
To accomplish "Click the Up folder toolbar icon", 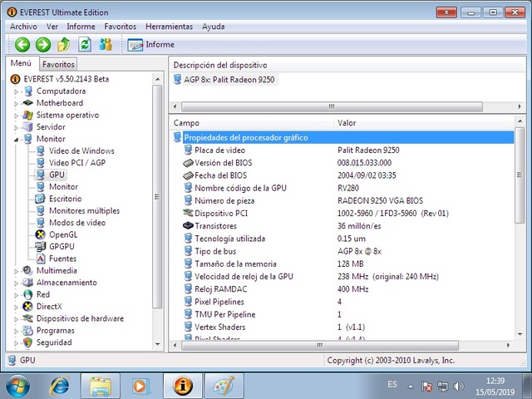I will point(64,44).
